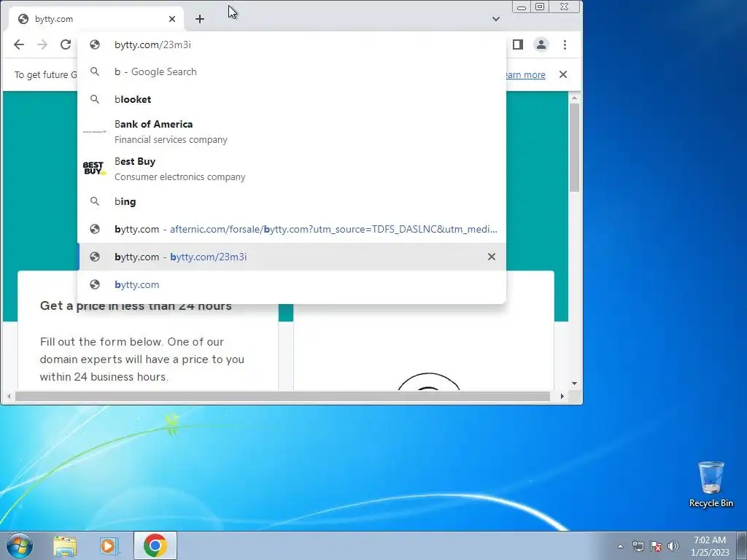Screen dimensions: 747x560
Task: Click the vertical scrollbar down arrow
Action: pyautogui.click(x=574, y=384)
